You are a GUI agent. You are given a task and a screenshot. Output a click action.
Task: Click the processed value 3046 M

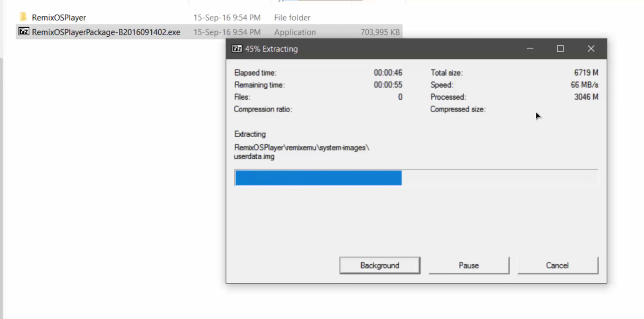[x=586, y=97]
